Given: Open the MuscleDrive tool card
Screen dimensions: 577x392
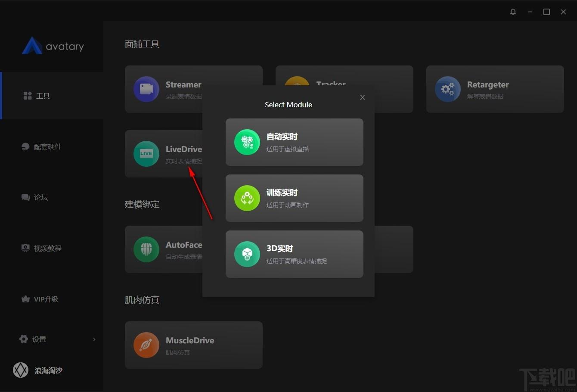Looking at the screenshot, I should click(x=194, y=345).
